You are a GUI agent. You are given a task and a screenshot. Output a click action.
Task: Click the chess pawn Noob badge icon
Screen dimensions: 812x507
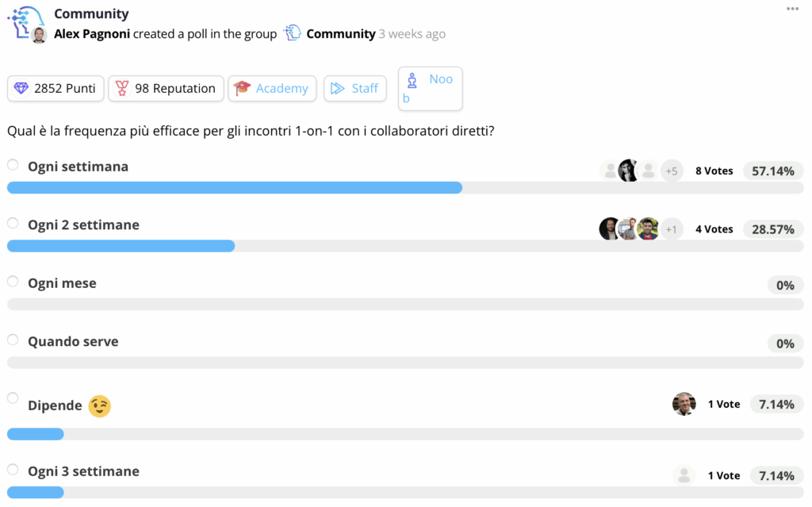[411, 80]
